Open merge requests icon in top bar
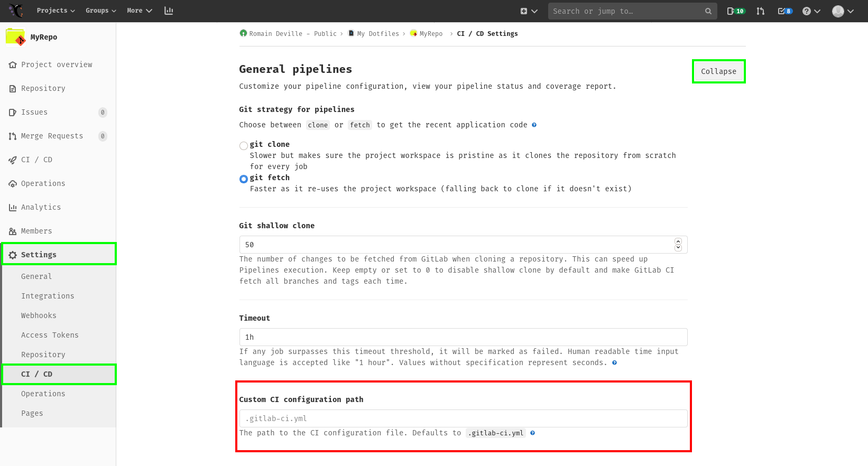This screenshot has height=466, width=868. [760, 11]
